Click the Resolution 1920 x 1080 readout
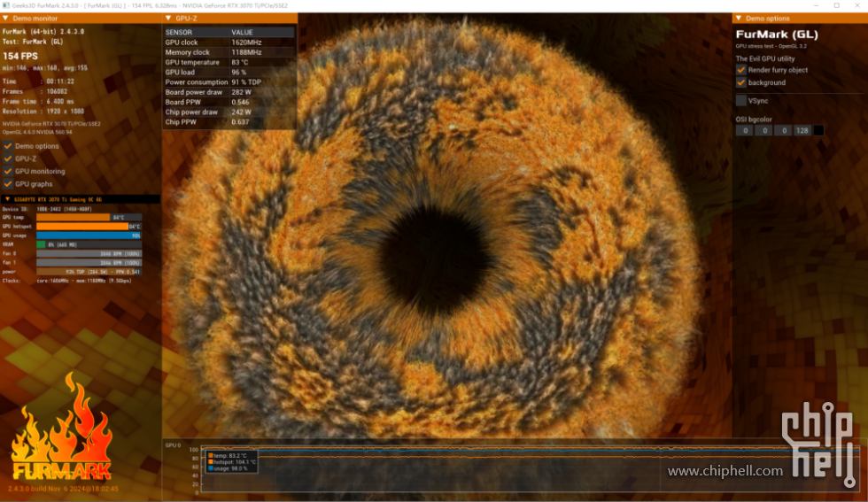This screenshot has width=868, height=502. tap(43, 112)
